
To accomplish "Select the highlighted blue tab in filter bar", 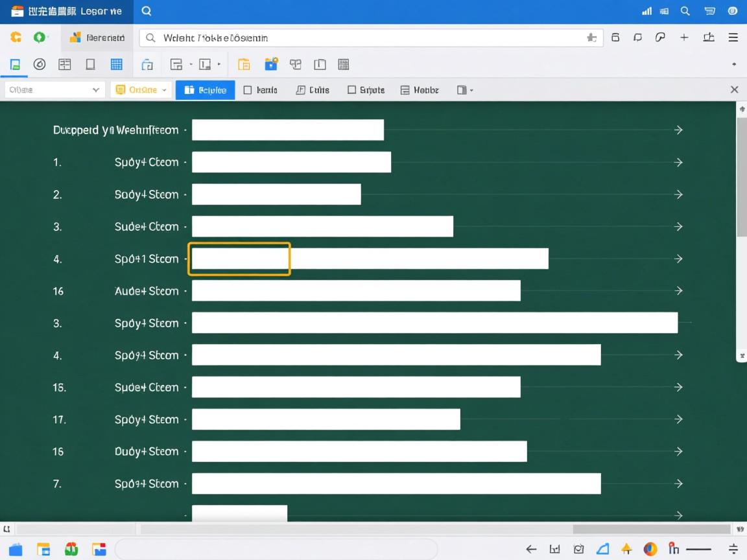I will point(205,90).
